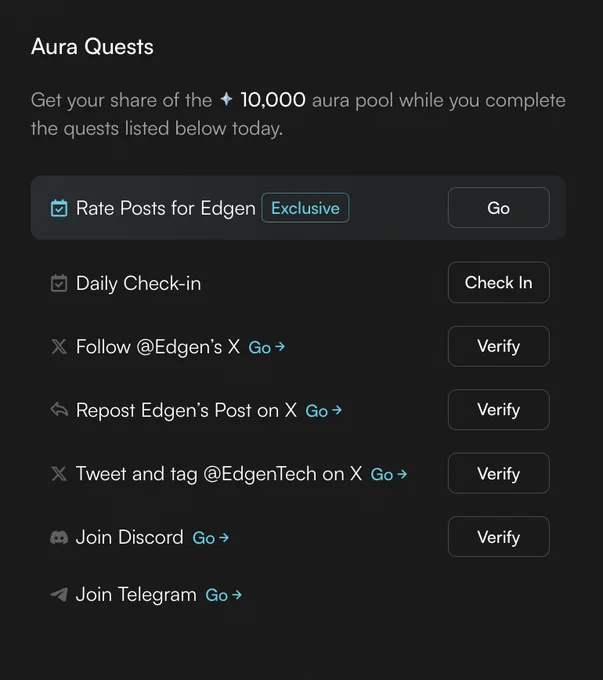Click the X logo next to Follow @Edgen's X
Screen dimensions: 603x680
click(59, 347)
